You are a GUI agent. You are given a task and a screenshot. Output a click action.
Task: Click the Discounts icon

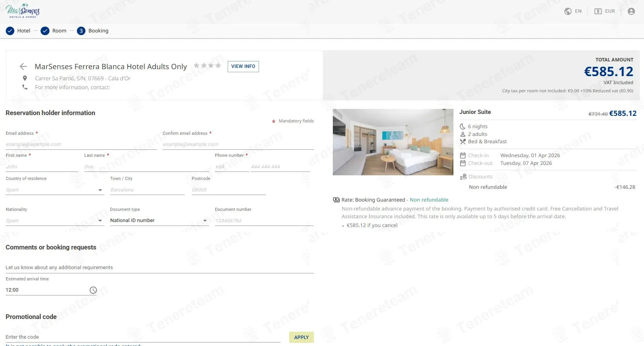pos(463,176)
